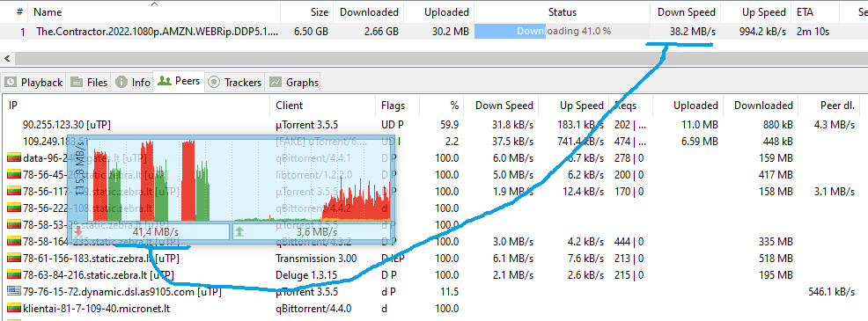The height and width of the screenshot is (321, 868).
Task: Click the Downloading 41.0 % progress bar
Action: 562,32
